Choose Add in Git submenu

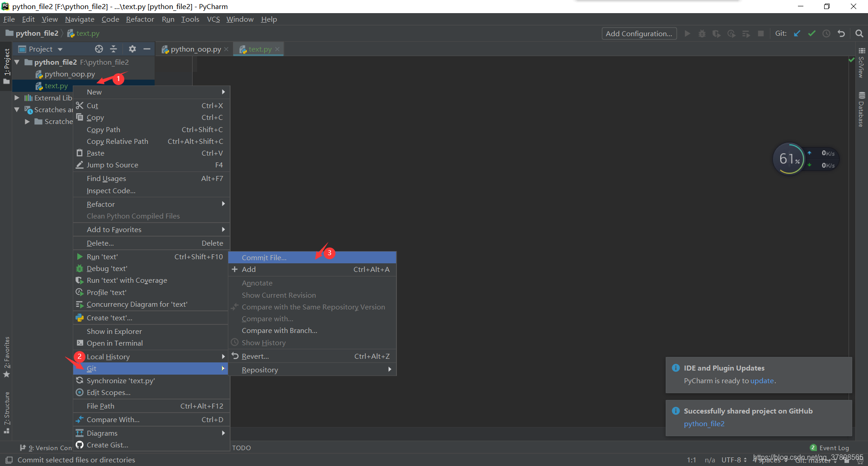[312, 269]
